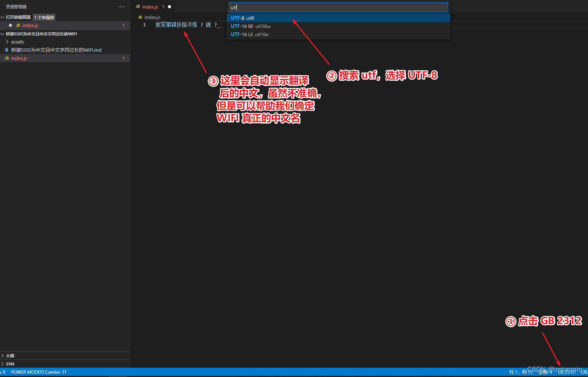Click POWER MODE!!! Combo: 11 status item
588x377 pixels.
click(x=39, y=372)
